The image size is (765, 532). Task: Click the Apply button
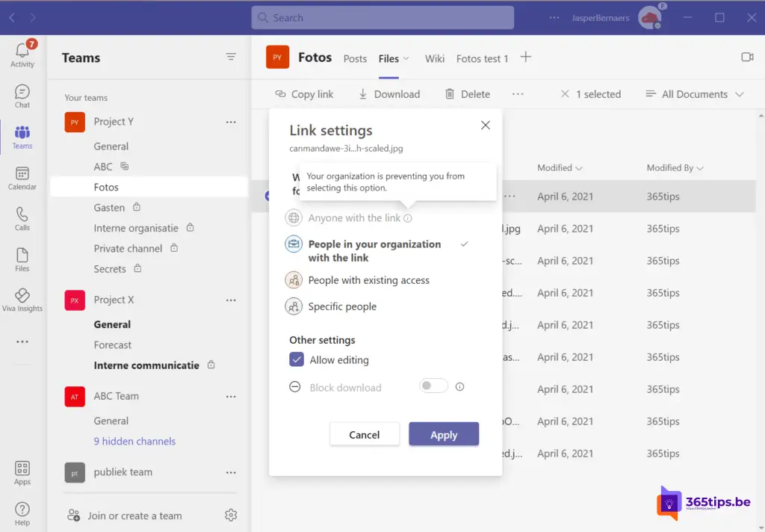444,435
